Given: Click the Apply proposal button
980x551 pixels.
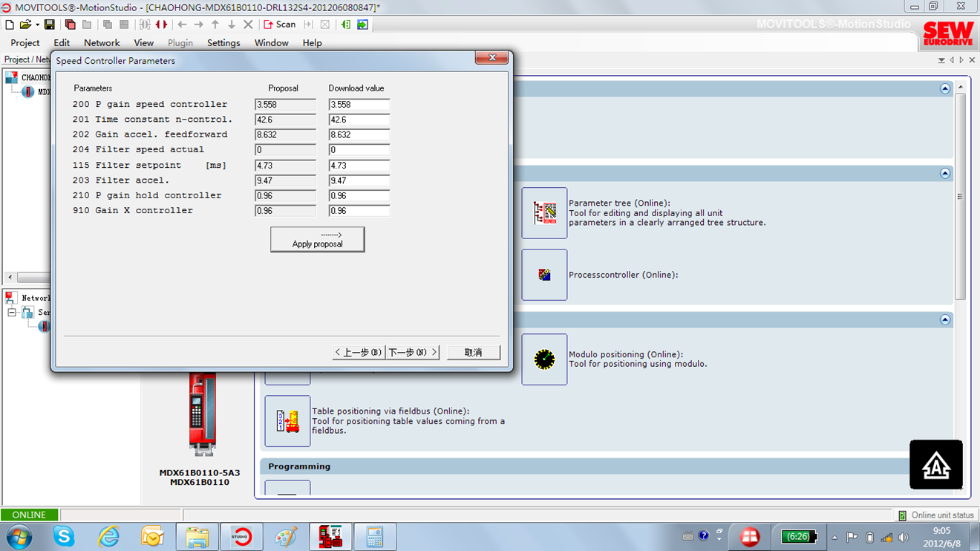Looking at the screenshot, I should point(317,239).
